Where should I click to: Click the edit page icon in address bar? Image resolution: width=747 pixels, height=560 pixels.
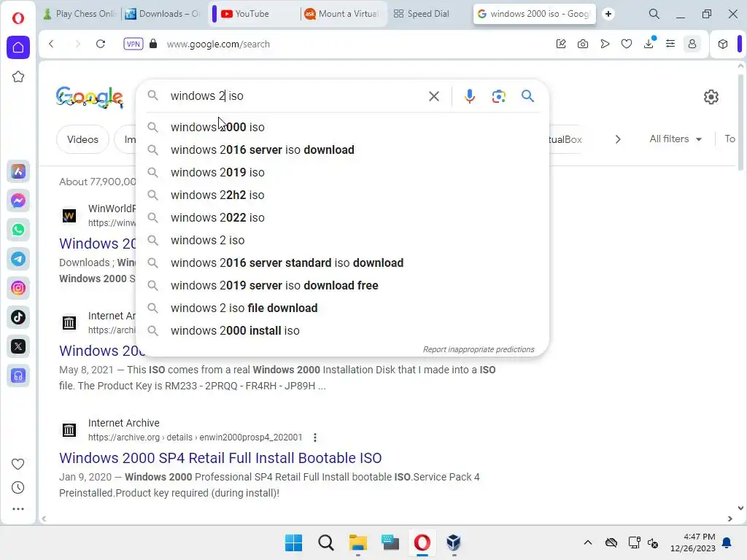[x=561, y=44]
